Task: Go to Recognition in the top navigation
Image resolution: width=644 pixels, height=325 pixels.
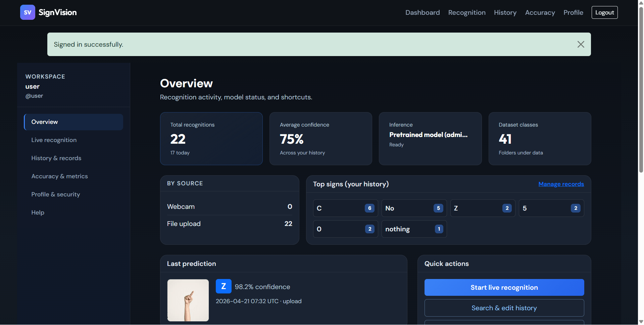Action: click(x=467, y=12)
